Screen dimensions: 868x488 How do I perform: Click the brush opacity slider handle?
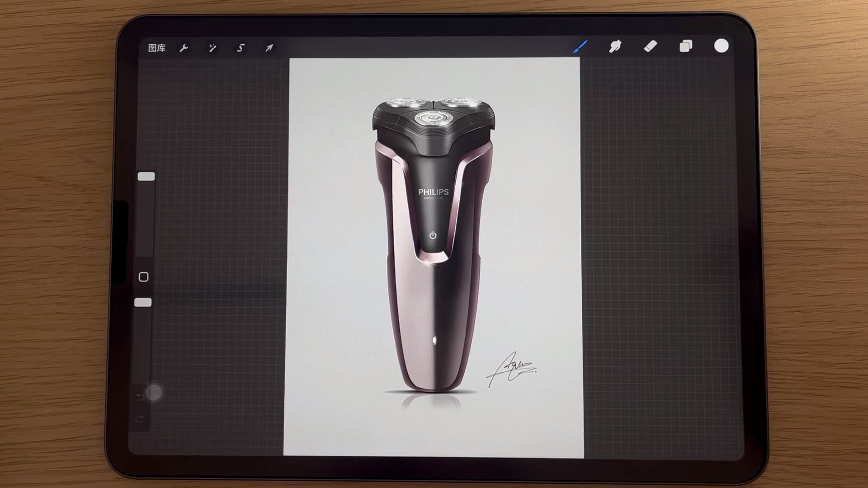143,302
